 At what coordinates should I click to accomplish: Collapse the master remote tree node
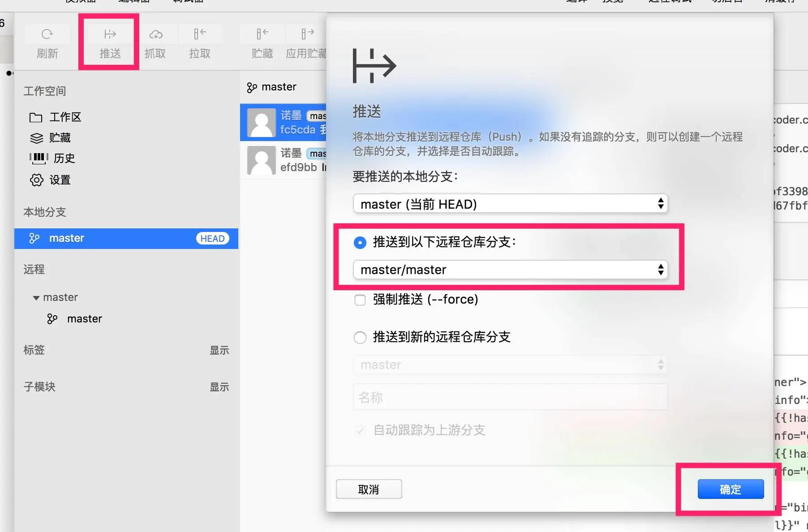pyautogui.click(x=36, y=298)
